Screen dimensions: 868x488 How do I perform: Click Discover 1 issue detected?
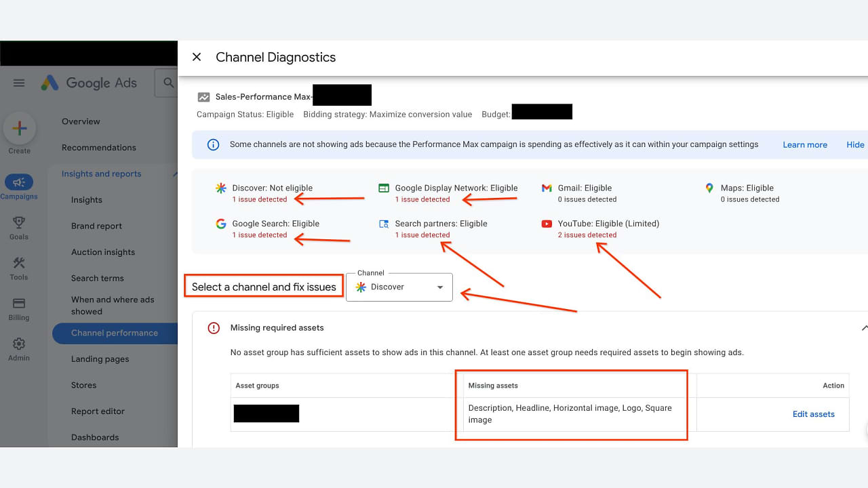pyautogui.click(x=260, y=199)
